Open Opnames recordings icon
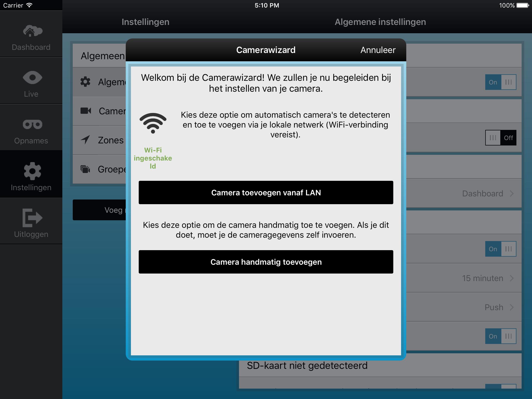 point(32,124)
